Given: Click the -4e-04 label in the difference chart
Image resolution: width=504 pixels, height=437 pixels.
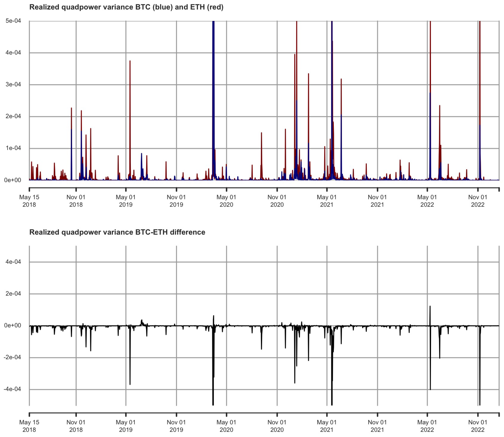Looking at the screenshot, I should [x=12, y=389].
